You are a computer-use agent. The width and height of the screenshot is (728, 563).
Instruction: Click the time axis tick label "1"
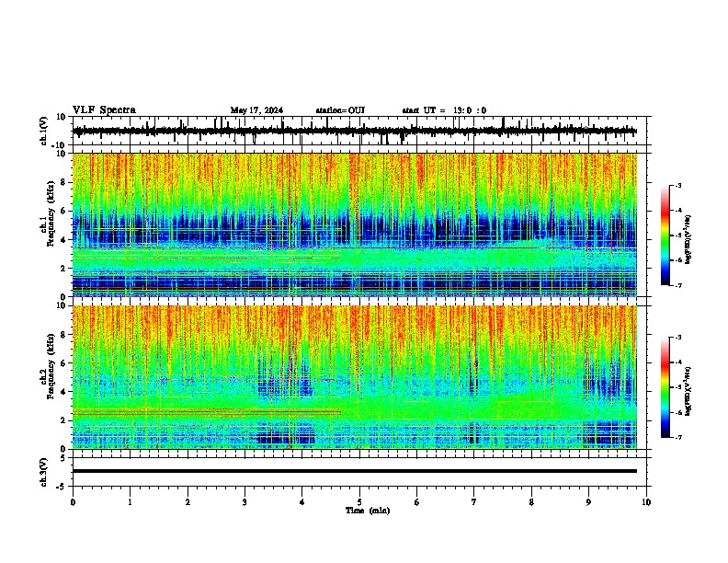pos(130,502)
